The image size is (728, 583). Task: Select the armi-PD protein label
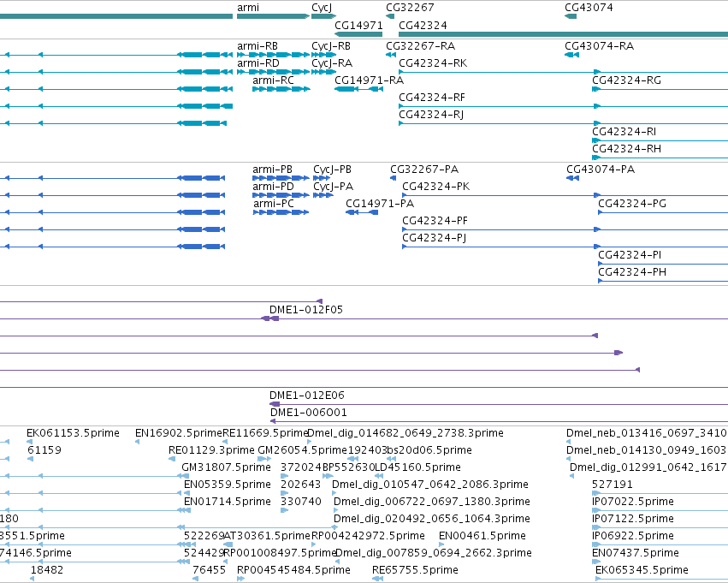point(273,187)
